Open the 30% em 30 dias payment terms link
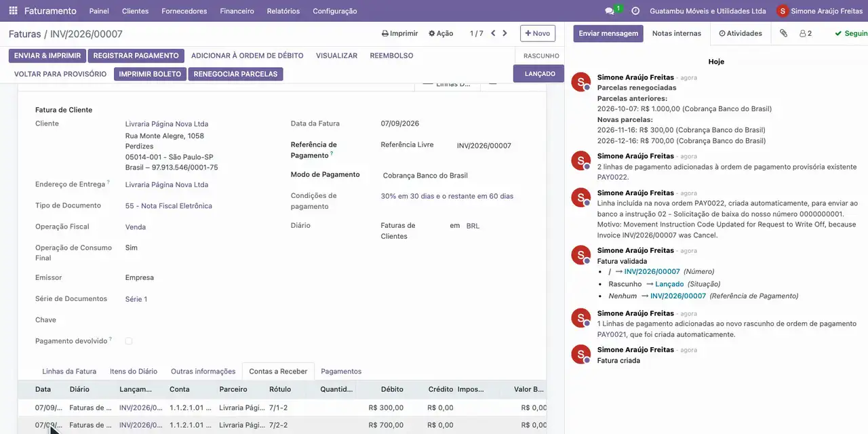The width and height of the screenshot is (868, 434). pyautogui.click(x=447, y=196)
